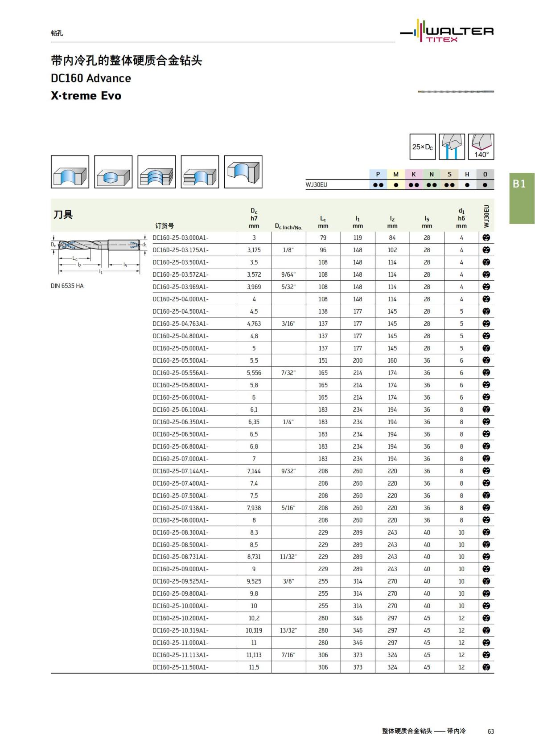
Task: Click the X·treme Evo heading
Action: point(86,96)
